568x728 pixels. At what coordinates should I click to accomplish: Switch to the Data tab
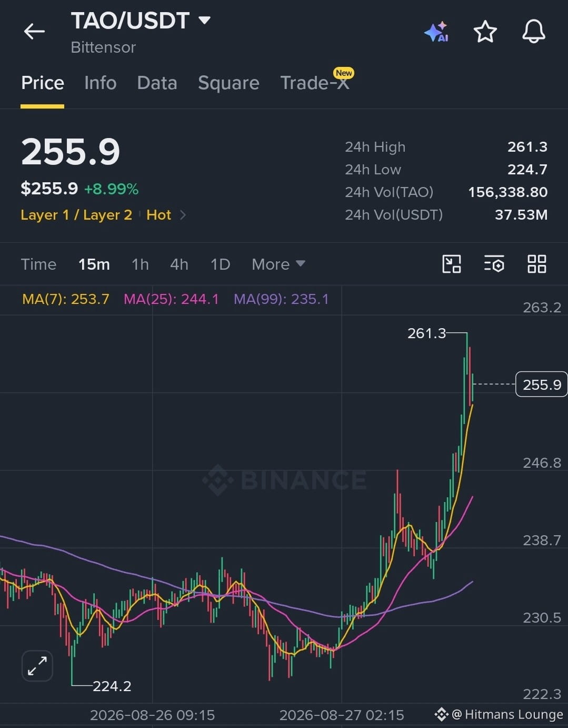[157, 83]
